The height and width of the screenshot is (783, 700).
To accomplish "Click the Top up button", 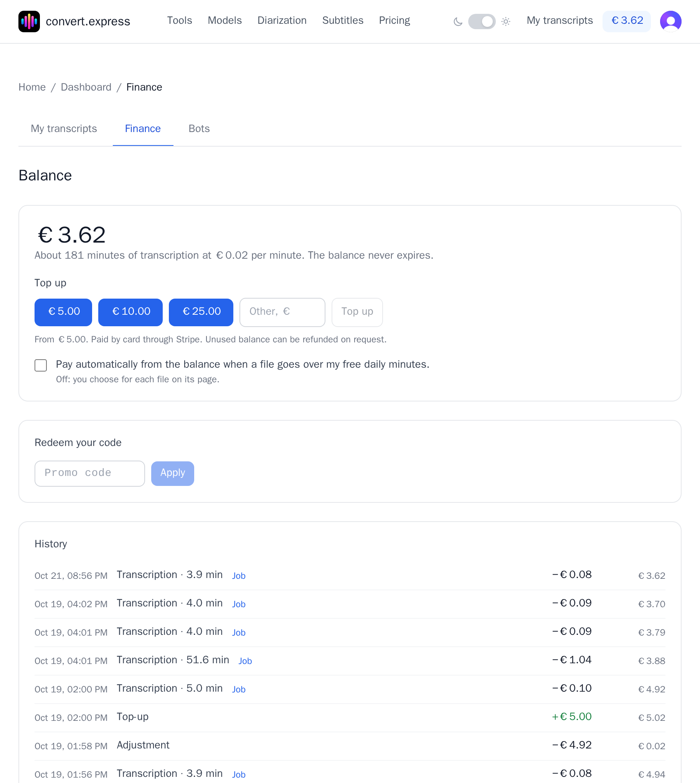I will [x=357, y=312].
